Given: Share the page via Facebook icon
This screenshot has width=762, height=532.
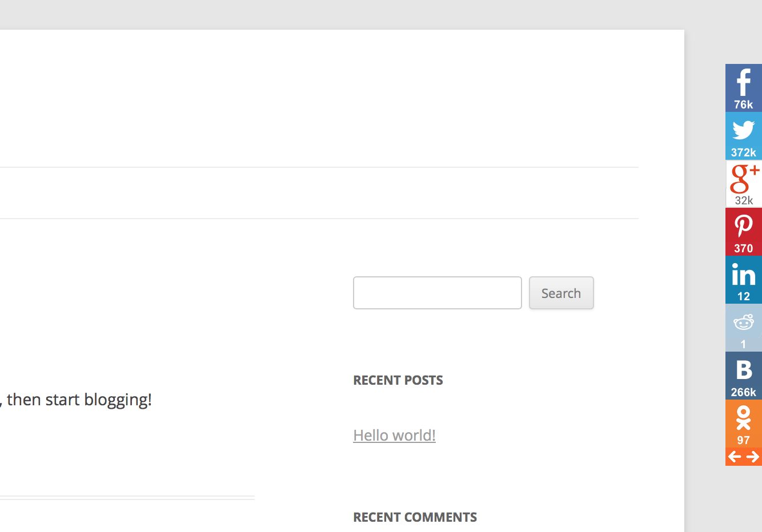Looking at the screenshot, I should pos(743,82).
